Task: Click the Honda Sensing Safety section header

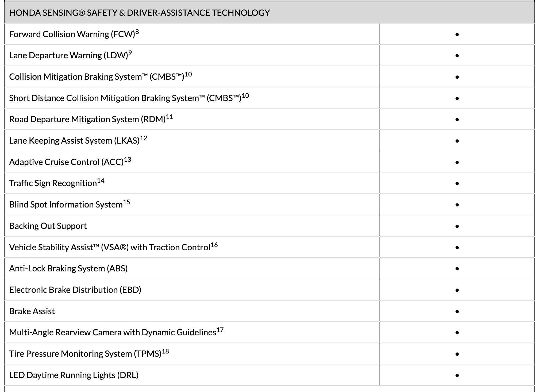Action: 139,13
